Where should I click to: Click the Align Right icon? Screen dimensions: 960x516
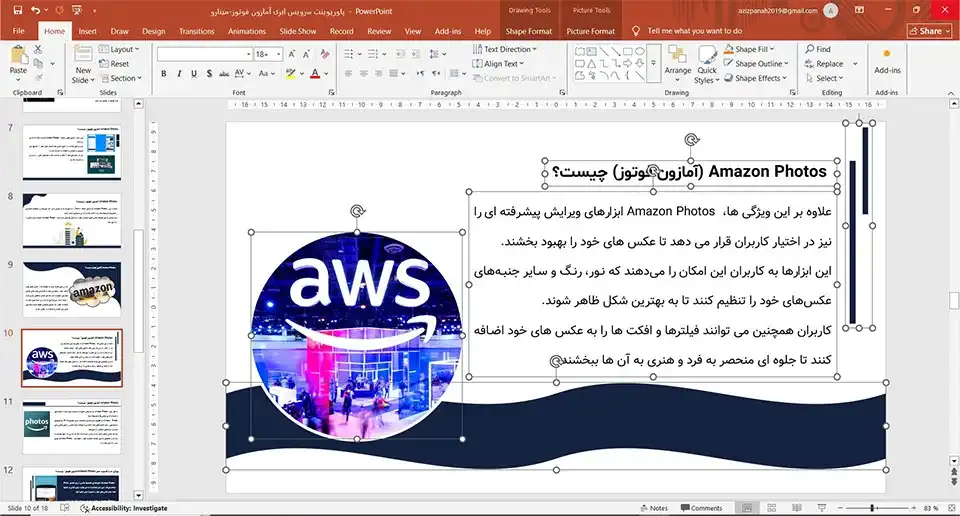379,73
